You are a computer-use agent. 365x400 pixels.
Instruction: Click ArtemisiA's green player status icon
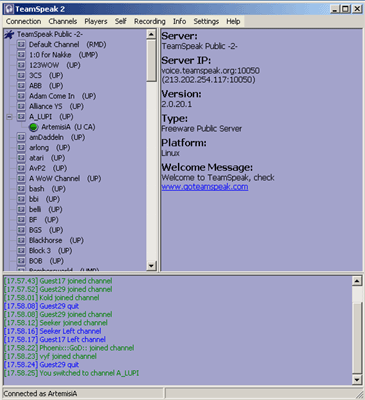pos(33,127)
